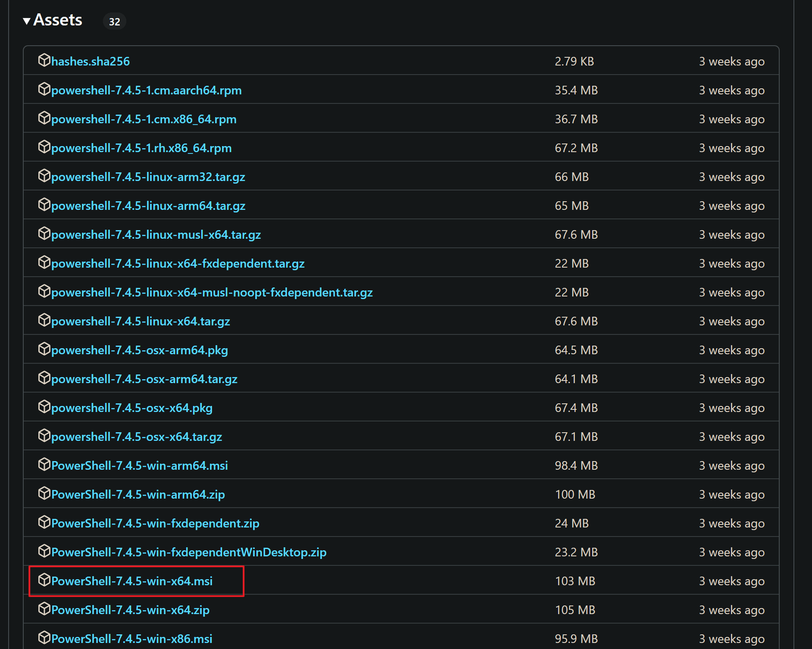
Task: Click package icon beside win-fxdependent.zip file
Action: pyautogui.click(x=44, y=522)
